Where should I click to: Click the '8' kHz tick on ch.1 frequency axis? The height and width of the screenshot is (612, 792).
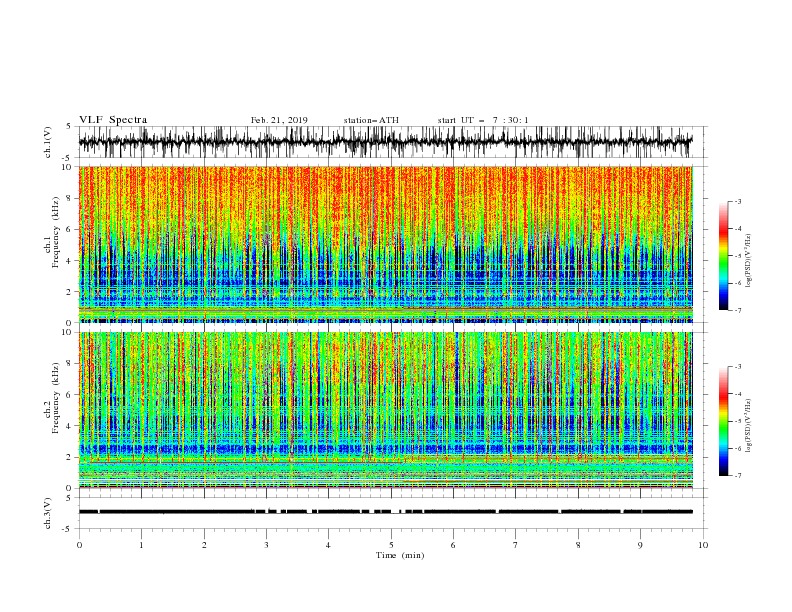pos(70,198)
